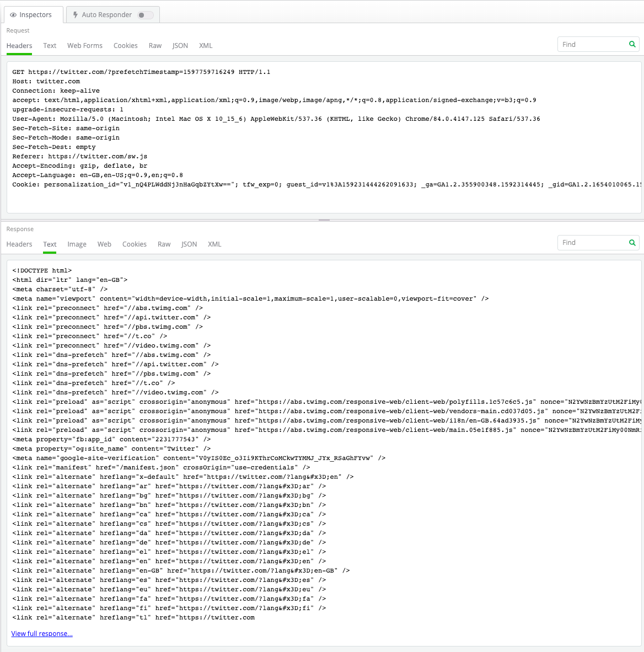Click the fb:app_id meta line
Screen dimensions: 644x652
point(111,439)
